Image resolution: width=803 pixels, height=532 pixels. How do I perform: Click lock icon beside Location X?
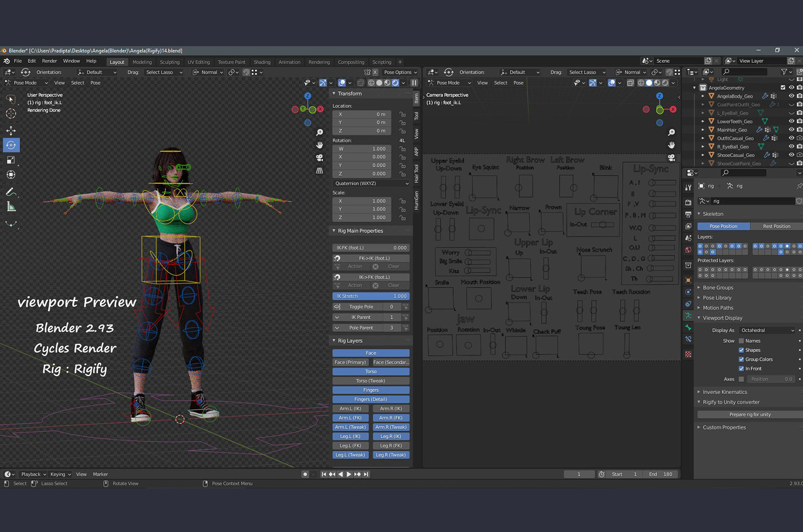click(403, 114)
